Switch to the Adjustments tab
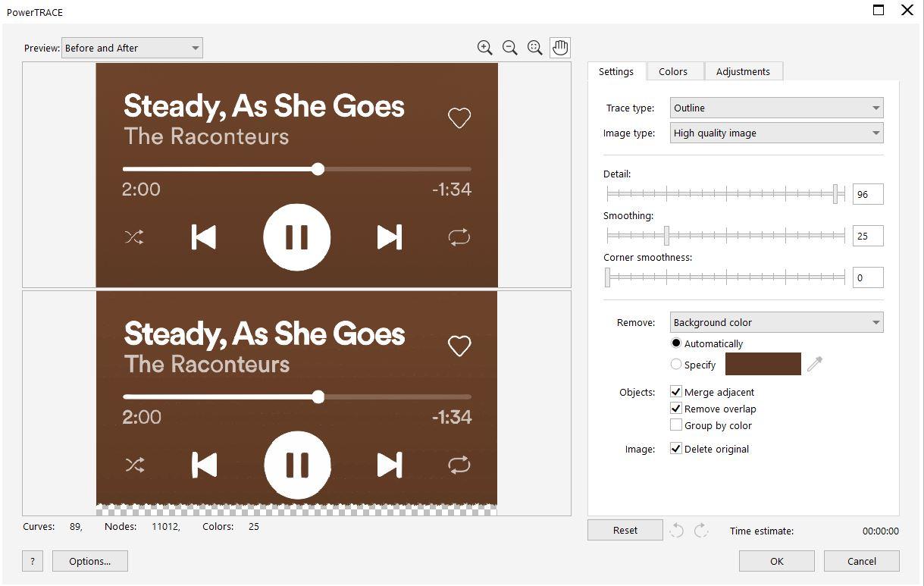The image size is (924, 586). [743, 71]
